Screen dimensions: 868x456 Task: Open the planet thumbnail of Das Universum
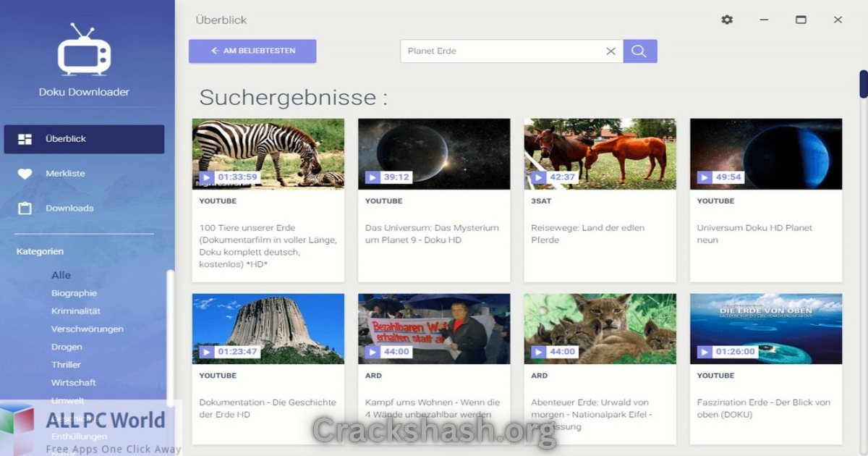[x=434, y=154]
